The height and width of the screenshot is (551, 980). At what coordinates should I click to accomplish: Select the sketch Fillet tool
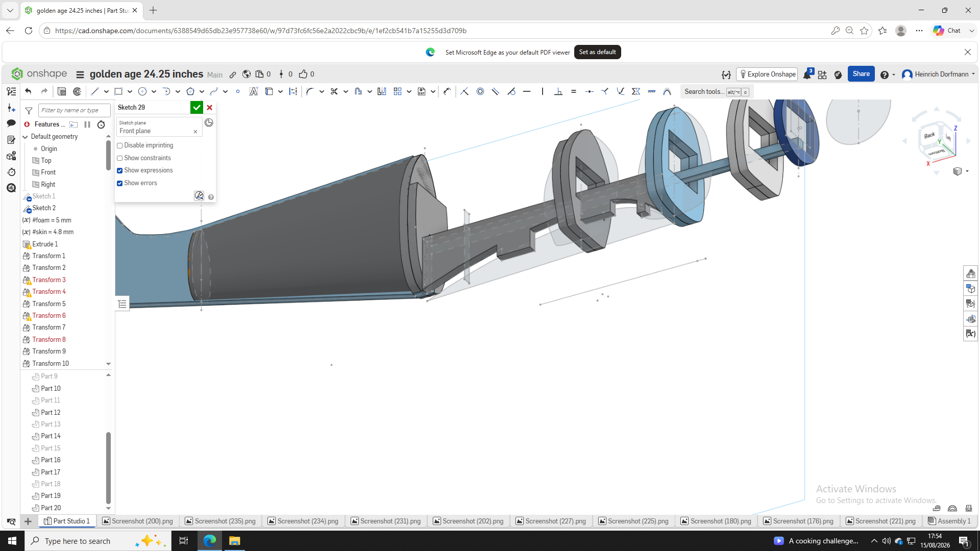310,91
